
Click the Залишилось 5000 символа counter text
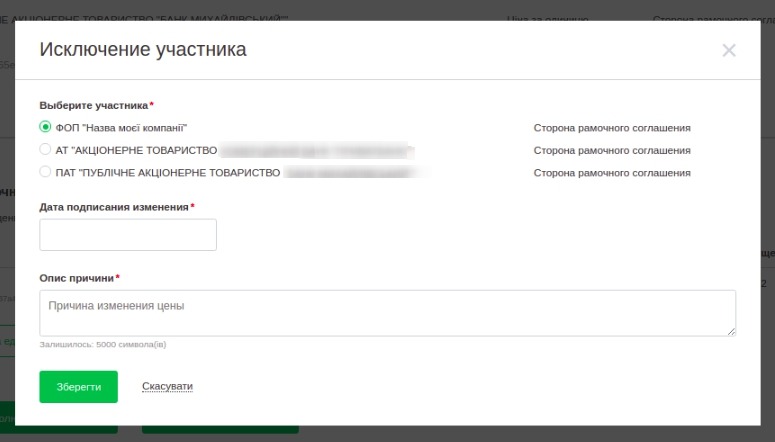click(103, 344)
